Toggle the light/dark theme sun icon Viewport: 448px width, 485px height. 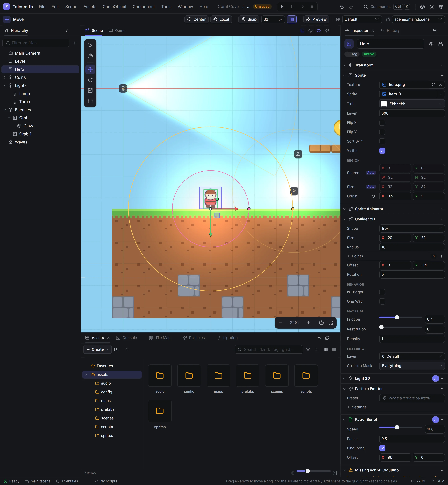(x=432, y=7)
